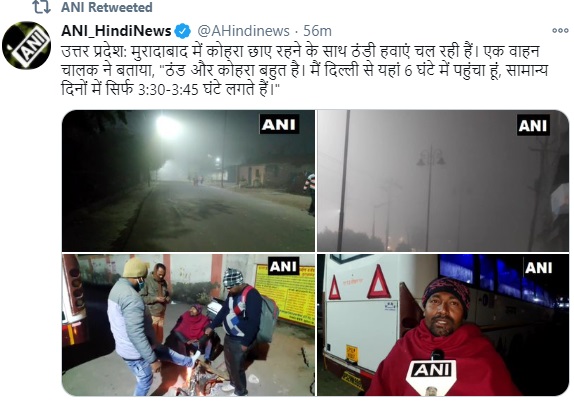Image resolution: width=574 pixels, height=401 pixels.
Task: Open the three-dot more options menu
Action: pos(560,30)
